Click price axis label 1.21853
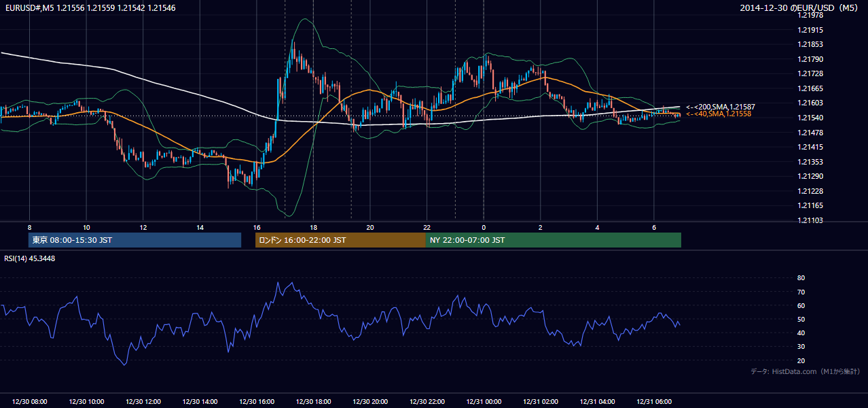Screen dimensions: 868x408 tap(812, 45)
